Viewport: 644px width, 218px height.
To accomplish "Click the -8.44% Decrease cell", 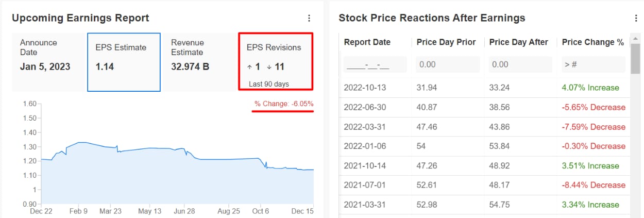I will [x=594, y=185].
